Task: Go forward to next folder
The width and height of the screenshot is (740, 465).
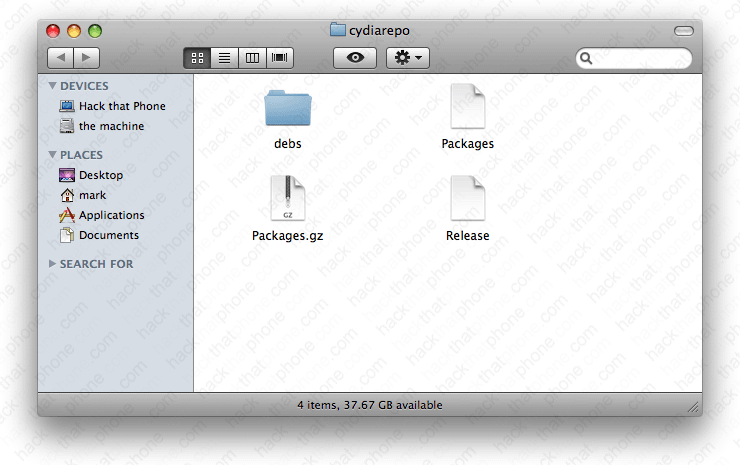Action: click(x=87, y=58)
